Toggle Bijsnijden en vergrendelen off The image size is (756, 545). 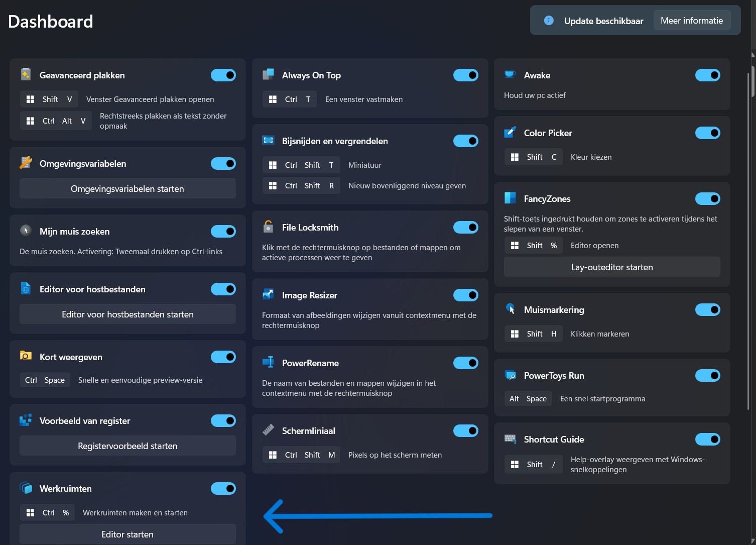[x=466, y=141]
